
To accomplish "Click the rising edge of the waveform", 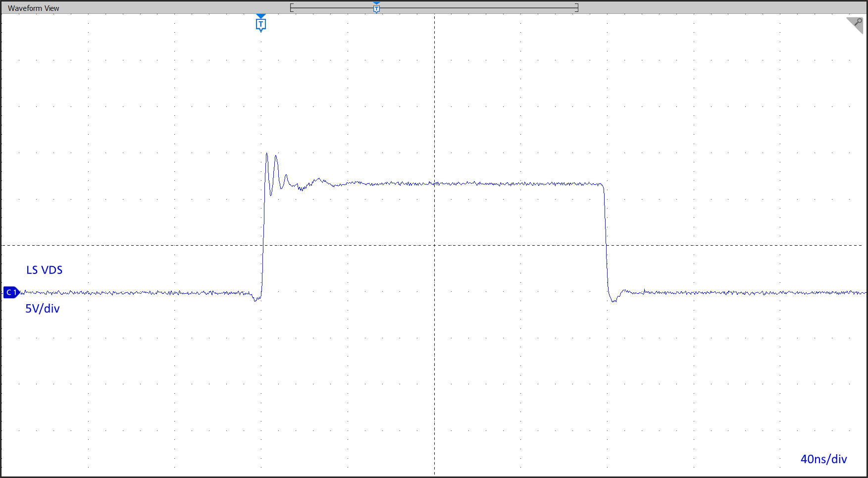I will 263,238.
